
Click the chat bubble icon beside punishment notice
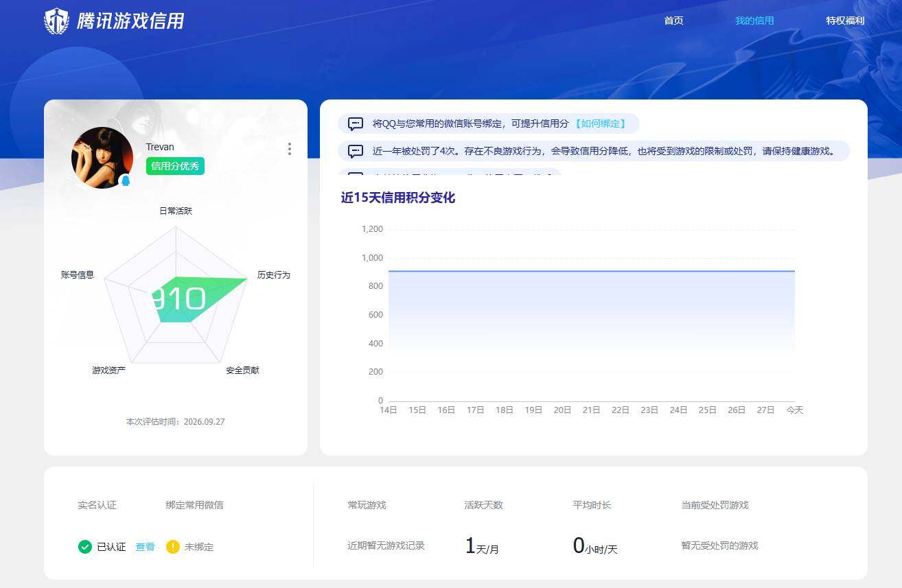[356, 151]
